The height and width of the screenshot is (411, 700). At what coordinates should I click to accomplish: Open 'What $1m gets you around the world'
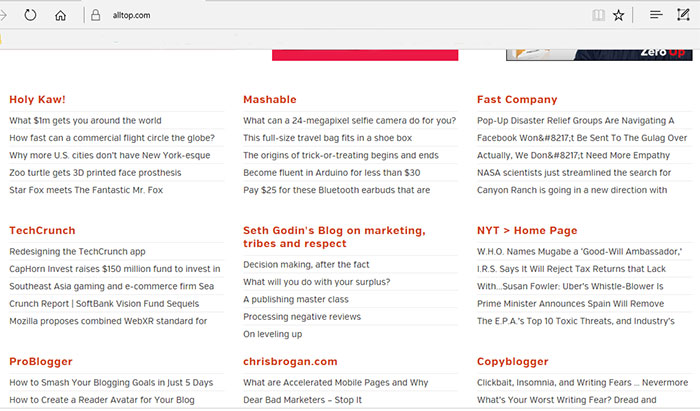click(85, 120)
